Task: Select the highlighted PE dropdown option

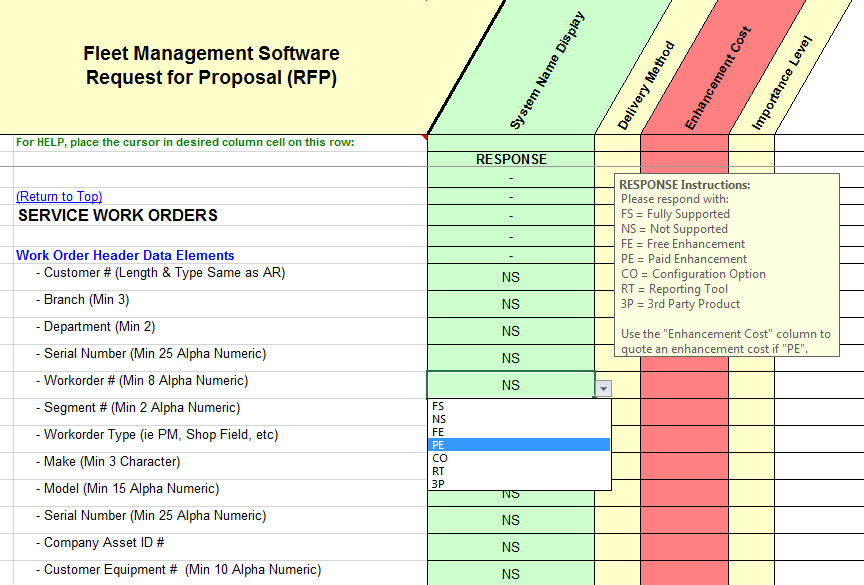Action: 519,445
